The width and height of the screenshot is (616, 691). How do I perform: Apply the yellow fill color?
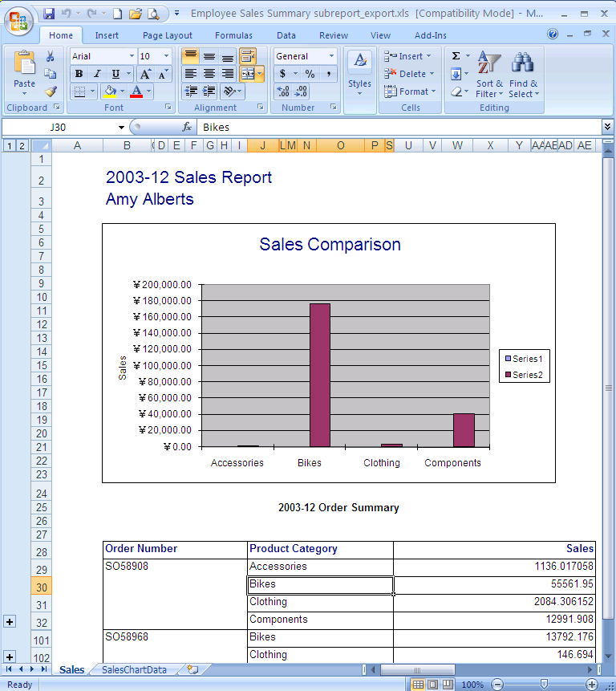pyautogui.click(x=110, y=91)
